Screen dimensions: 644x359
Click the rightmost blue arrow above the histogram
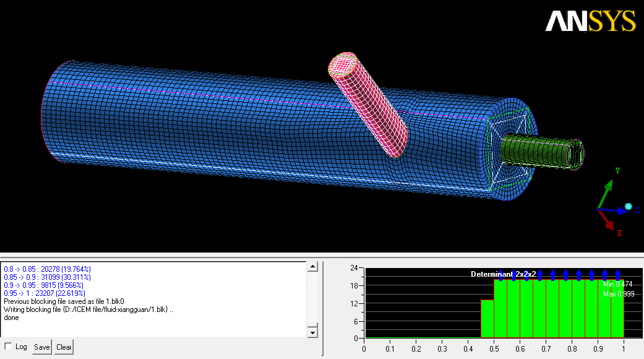coord(617,274)
